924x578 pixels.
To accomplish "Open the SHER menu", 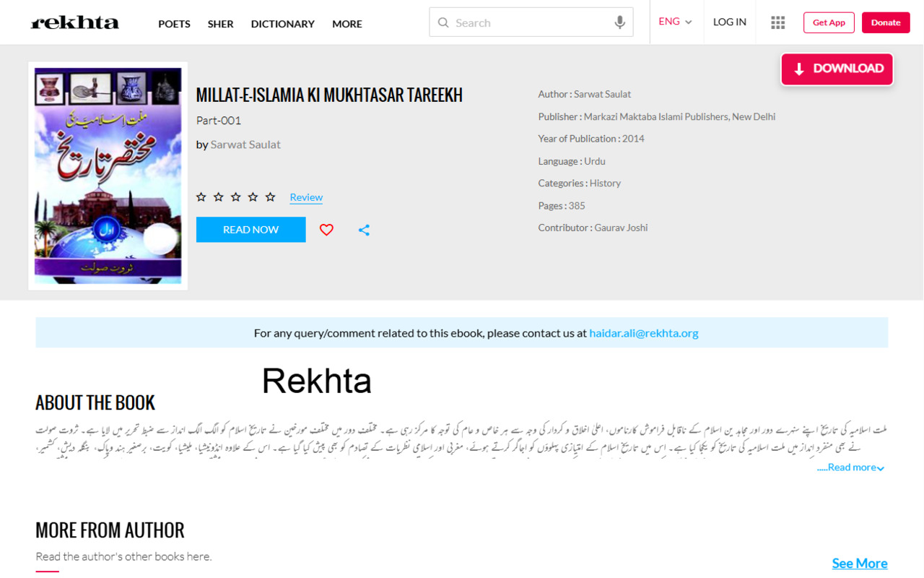I will click(x=220, y=24).
